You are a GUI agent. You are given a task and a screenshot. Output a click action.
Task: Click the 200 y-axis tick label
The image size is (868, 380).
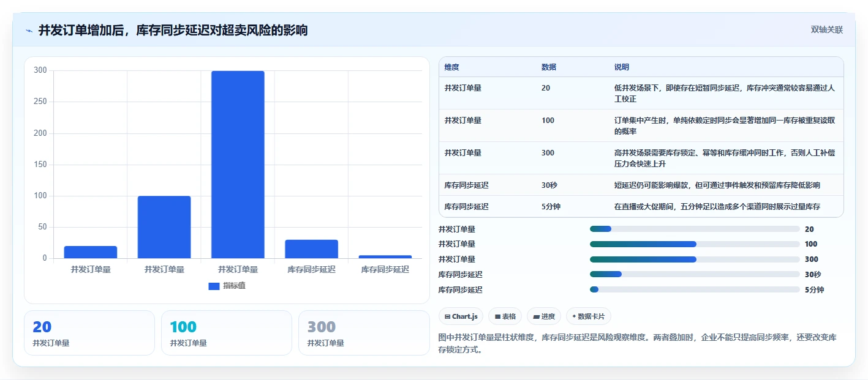point(40,133)
